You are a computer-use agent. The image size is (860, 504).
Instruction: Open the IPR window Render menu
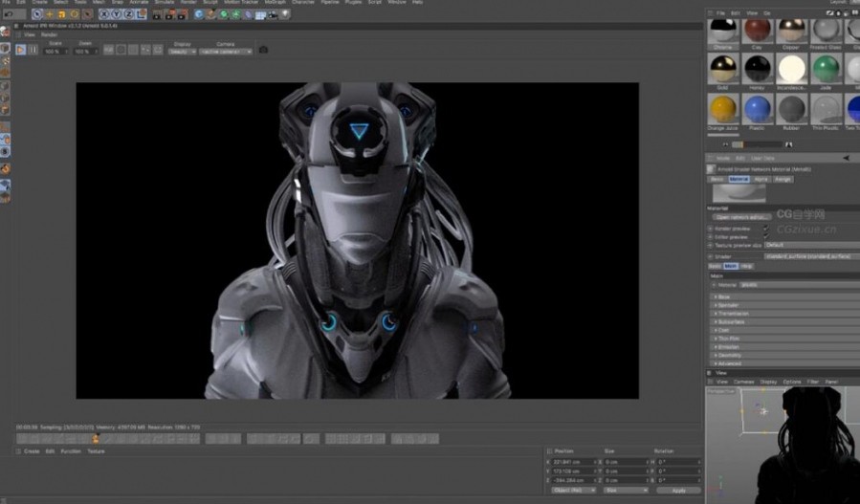coord(49,34)
